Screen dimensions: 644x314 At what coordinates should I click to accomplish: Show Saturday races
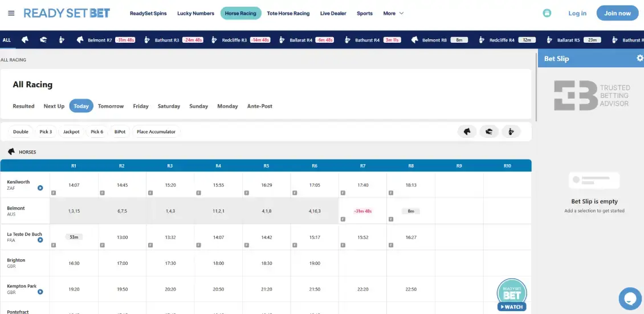click(x=169, y=106)
